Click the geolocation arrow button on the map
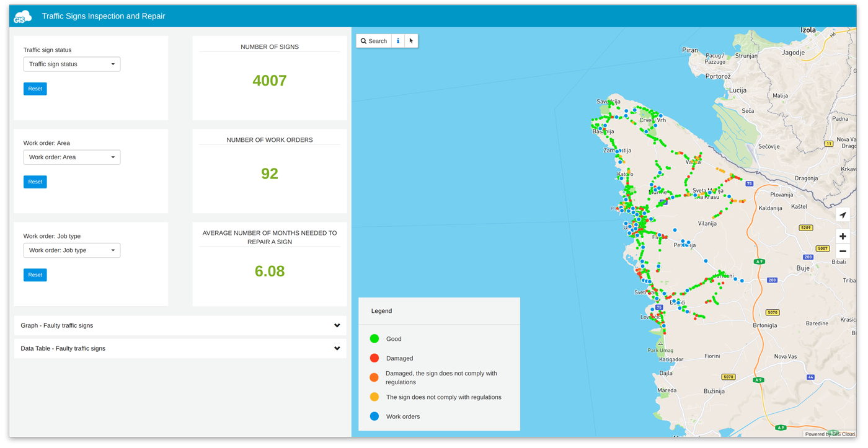Viewport: 868px width, 448px height. click(843, 214)
